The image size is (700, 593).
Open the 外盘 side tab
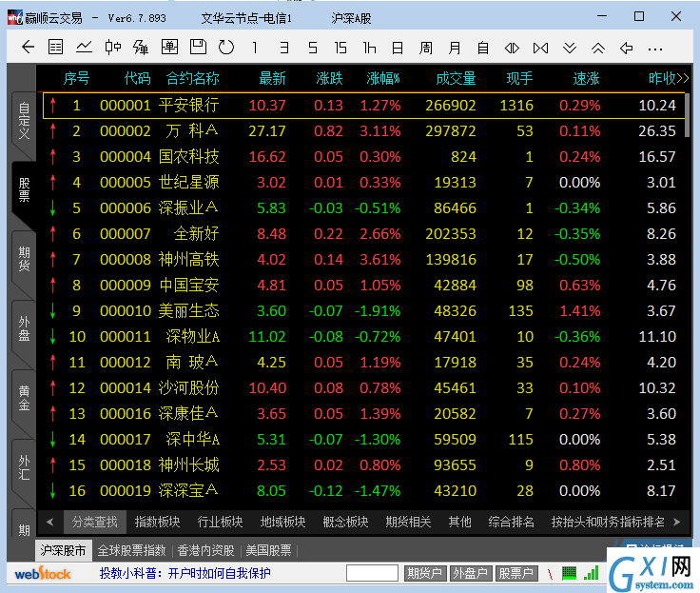(x=24, y=328)
